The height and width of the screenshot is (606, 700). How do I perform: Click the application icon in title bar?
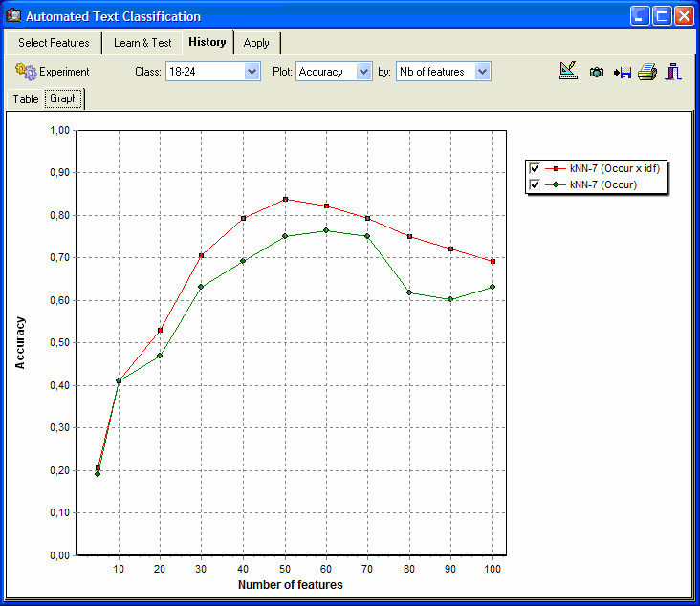coord(13,16)
